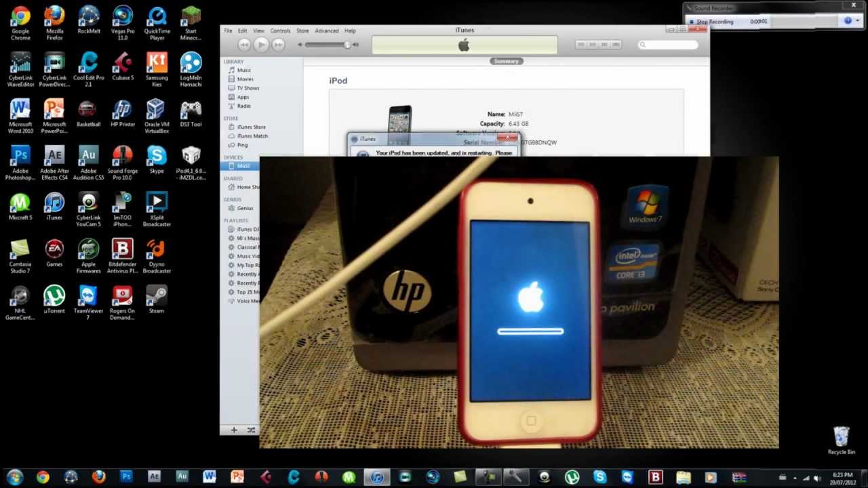Screen dimensions: 868x488
Task: Click the iTunes Play button
Action: (261, 45)
